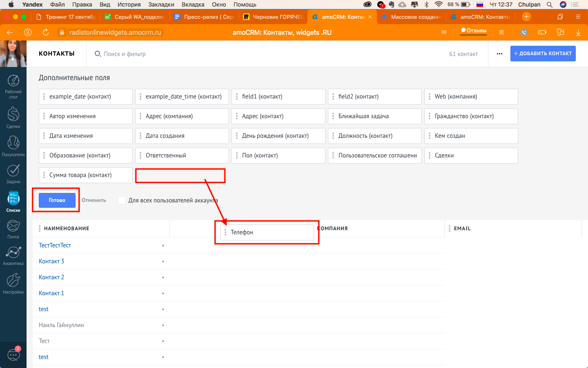Reload the page in the browser toolbar
This screenshot has width=588, height=368.
46,32
